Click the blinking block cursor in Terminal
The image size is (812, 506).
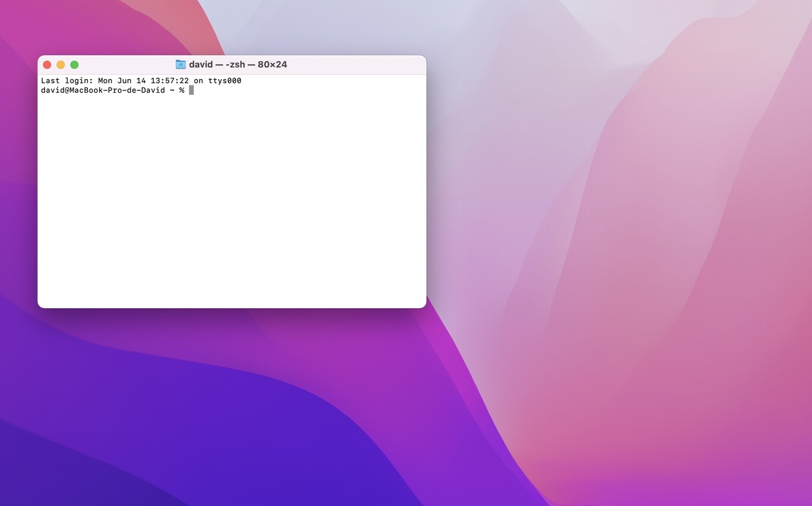coord(190,90)
